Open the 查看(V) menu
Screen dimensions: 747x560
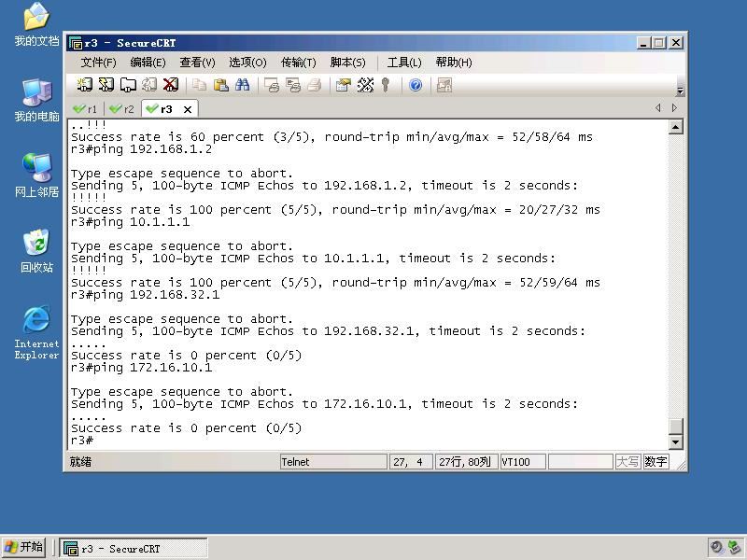(198, 63)
